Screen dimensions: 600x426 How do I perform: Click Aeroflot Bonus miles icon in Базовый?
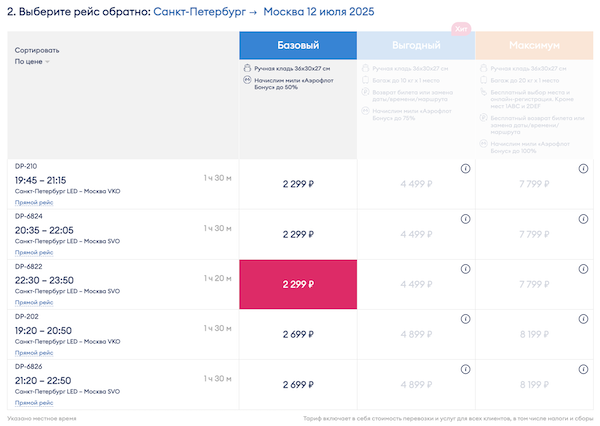coord(247,80)
